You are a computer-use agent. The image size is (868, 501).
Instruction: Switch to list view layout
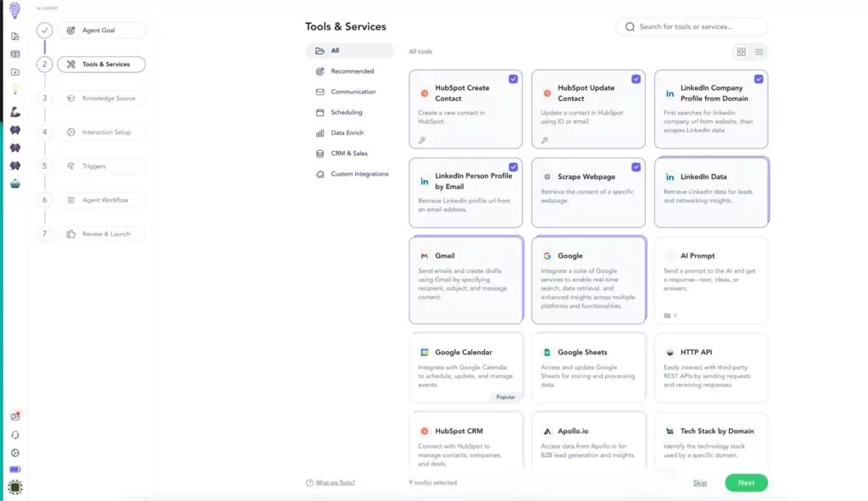coord(759,52)
